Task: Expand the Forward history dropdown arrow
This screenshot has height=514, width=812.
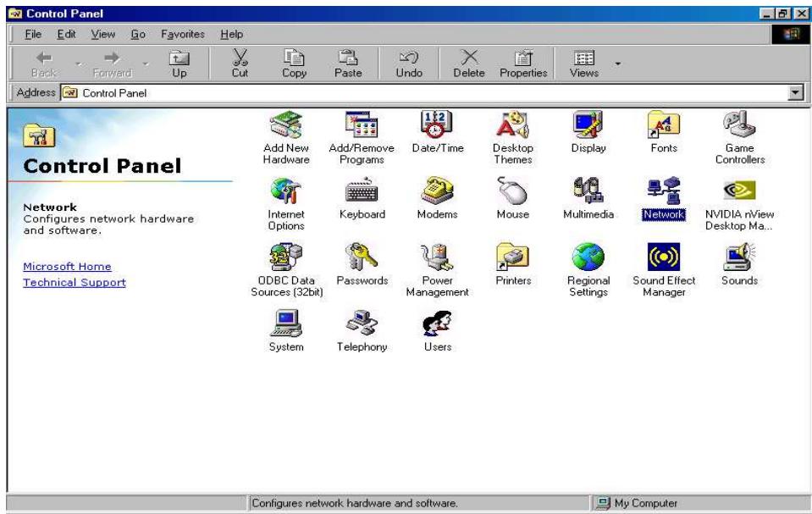Action: 146,64
